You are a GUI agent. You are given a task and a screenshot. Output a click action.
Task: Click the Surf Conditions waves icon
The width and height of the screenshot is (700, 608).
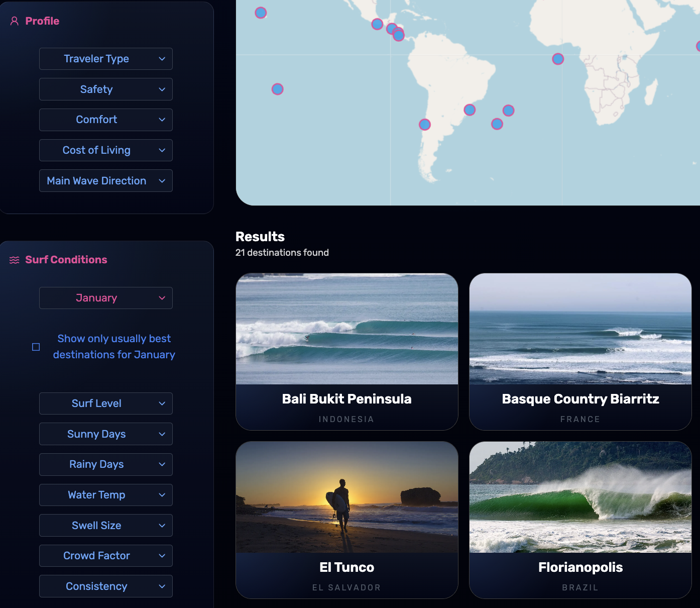point(14,259)
